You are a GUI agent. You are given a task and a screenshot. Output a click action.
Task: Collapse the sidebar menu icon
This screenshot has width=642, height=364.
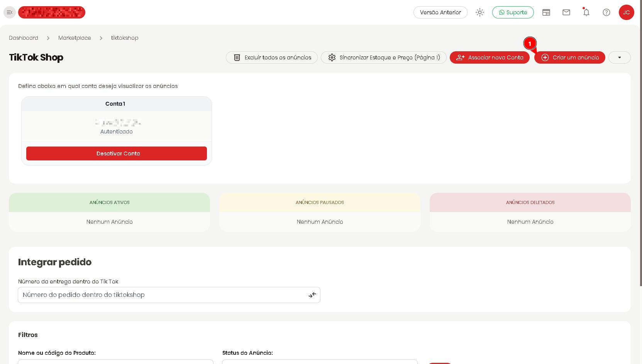point(10,12)
